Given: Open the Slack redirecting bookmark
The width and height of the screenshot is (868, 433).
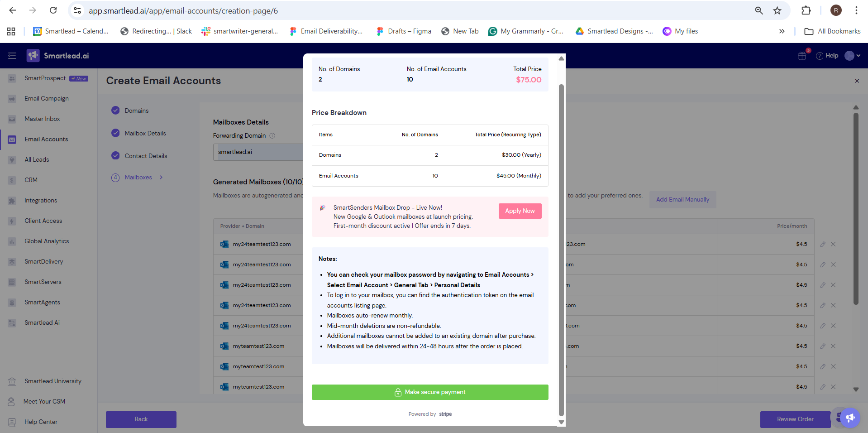Looking at the screenshot, I should [156, 31].
